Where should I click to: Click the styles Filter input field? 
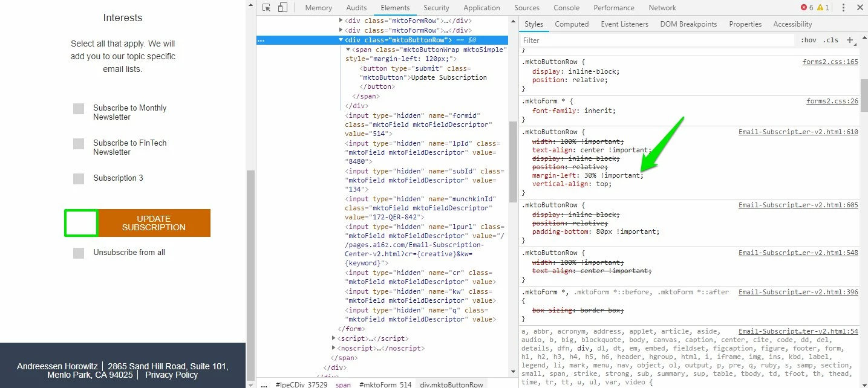[657, 40]
